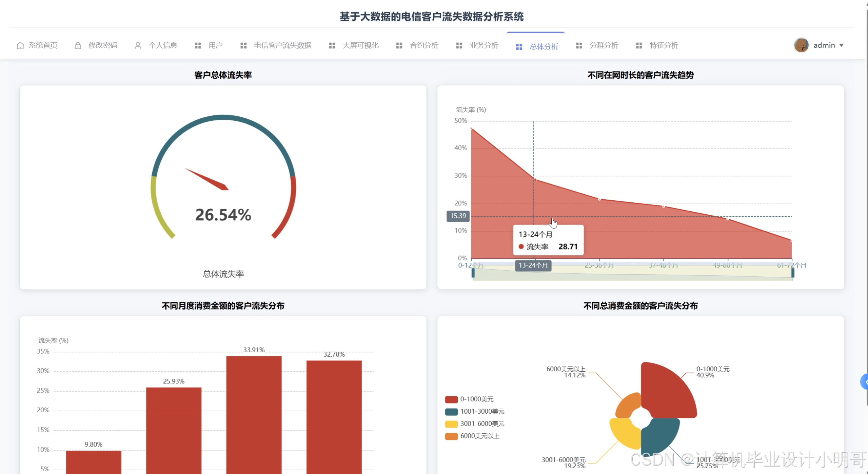Expand the admin dropdown arrow
This screenshot has height=474, width=868.
click(x=841, y=45)
